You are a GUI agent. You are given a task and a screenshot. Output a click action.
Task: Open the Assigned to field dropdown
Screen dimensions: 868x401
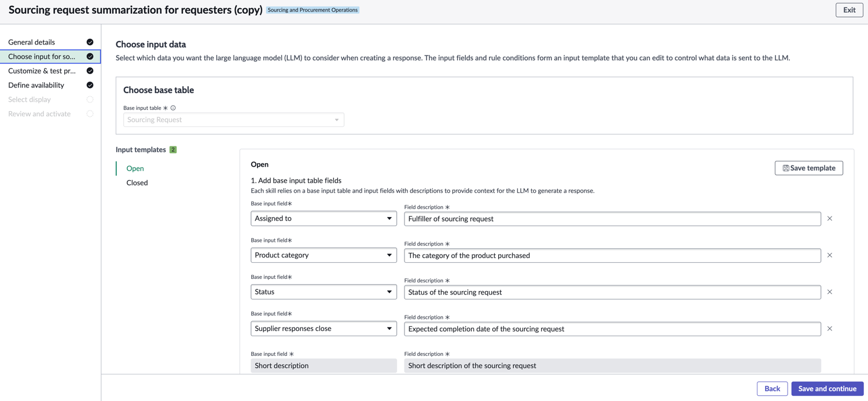(x=323, y=219)
